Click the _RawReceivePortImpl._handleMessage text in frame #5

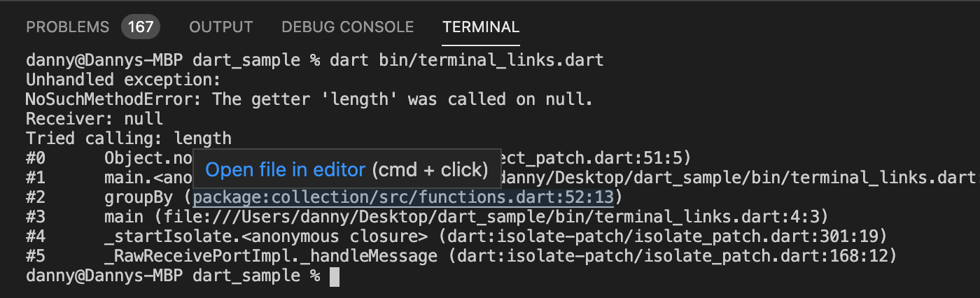(271, 256)
